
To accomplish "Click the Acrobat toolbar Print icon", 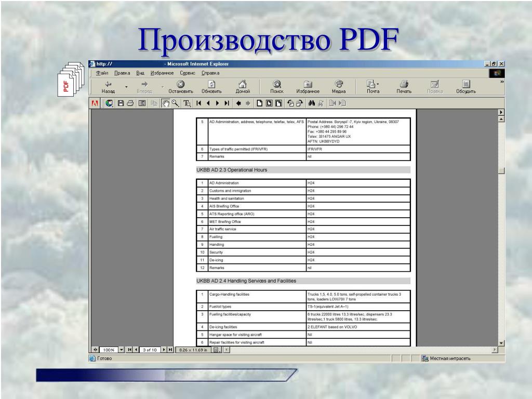I will tap(130, 103).
